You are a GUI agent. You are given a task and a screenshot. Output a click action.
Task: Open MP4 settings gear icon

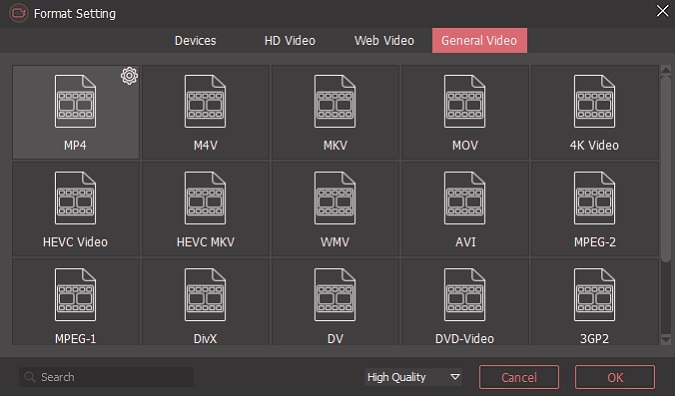(x=129, y=76)
